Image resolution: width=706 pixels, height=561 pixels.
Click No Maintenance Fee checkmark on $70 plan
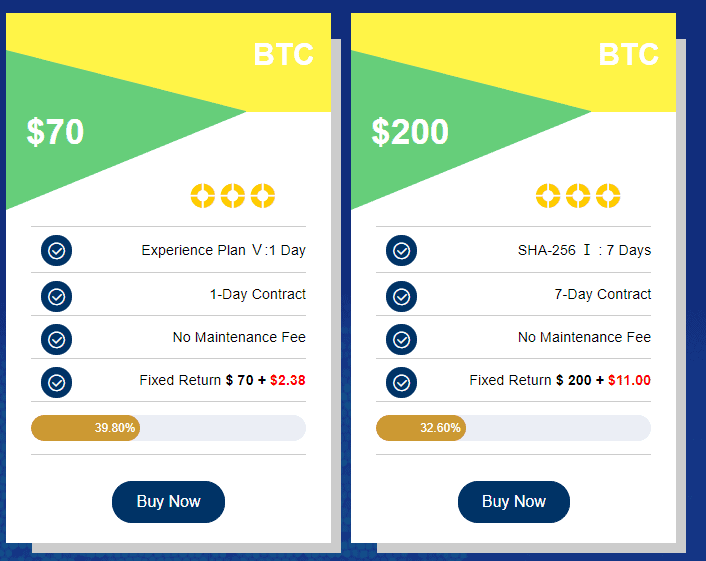click(x=56, y=339)
